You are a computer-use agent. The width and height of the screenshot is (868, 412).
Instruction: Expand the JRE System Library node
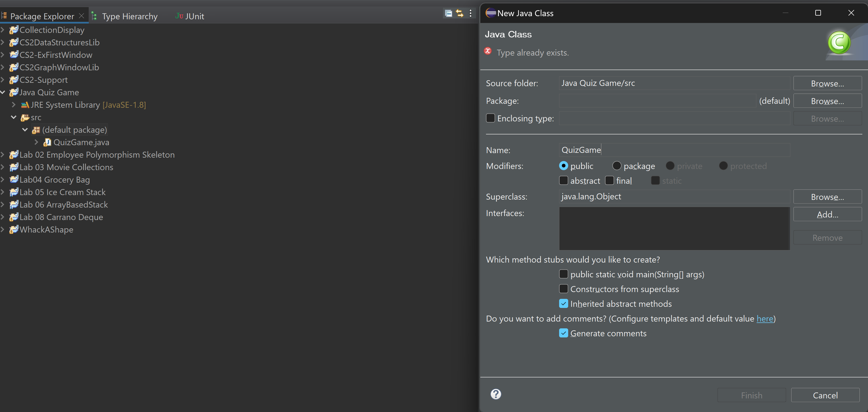[x=14, y=105]
